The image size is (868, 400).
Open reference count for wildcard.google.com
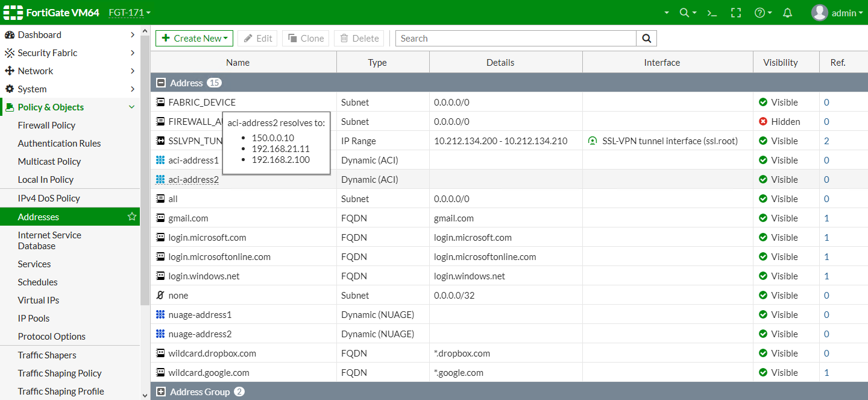pos(826,372)
